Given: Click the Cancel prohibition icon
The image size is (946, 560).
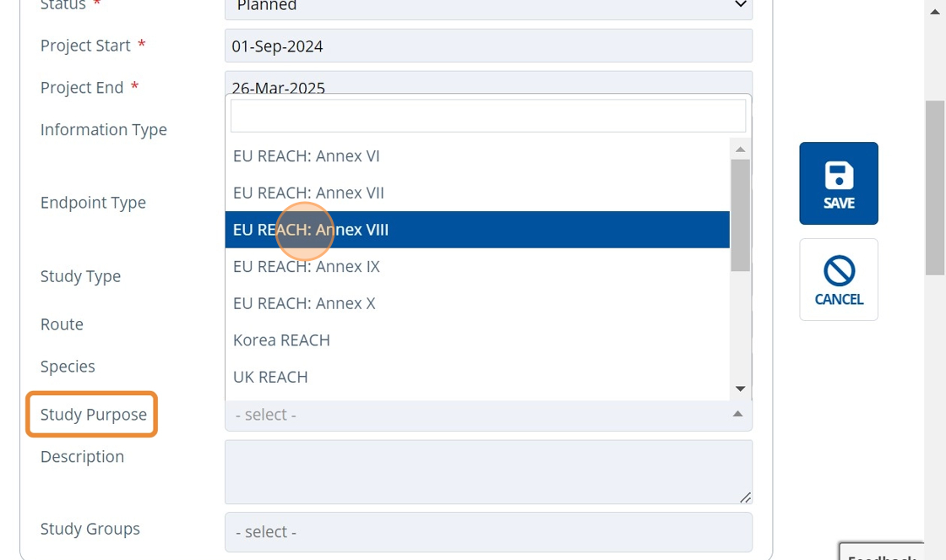Looking at the screenshot, I should pos(838,271).
